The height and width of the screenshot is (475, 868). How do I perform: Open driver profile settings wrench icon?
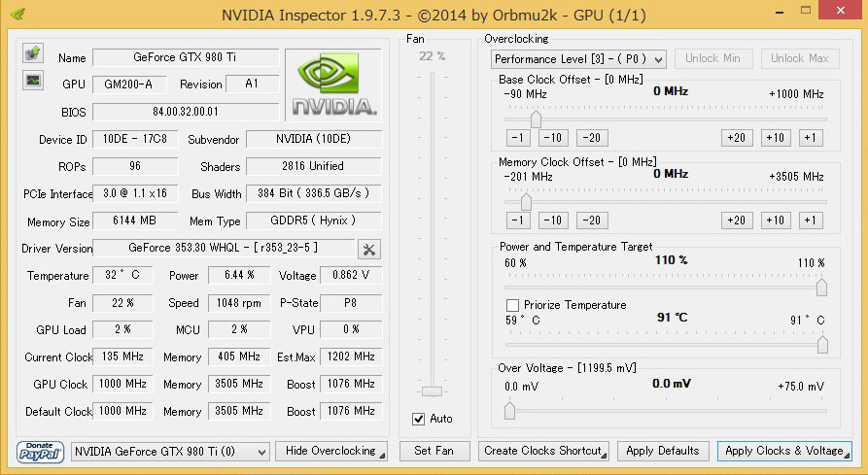(x=369, y=250)
